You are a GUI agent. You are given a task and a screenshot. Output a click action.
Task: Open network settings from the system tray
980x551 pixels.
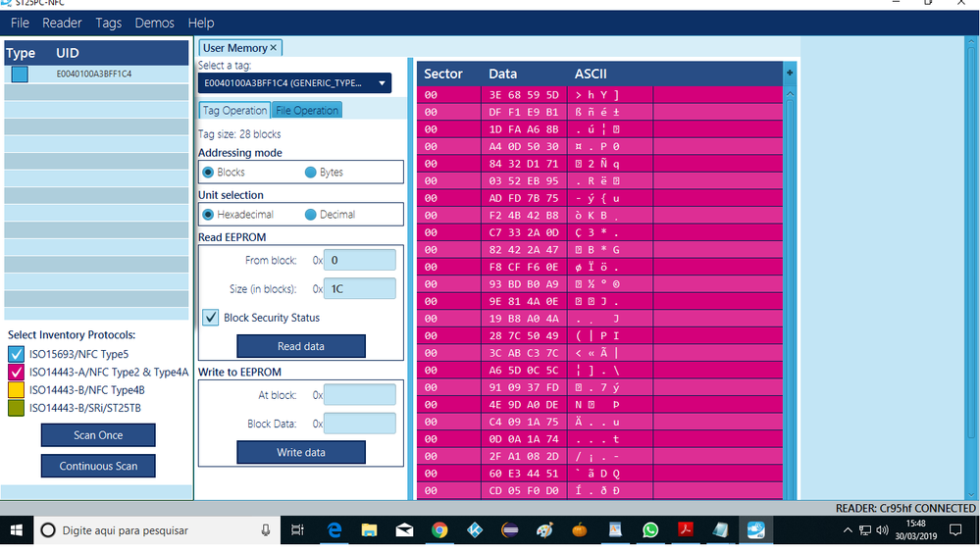coord(865,530)
